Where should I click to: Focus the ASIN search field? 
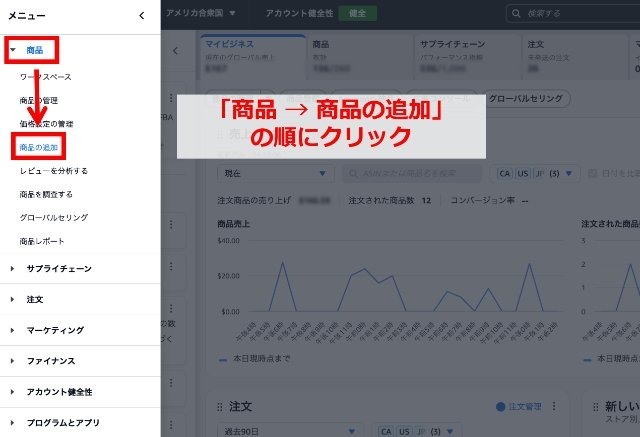[x=412, y=173]
